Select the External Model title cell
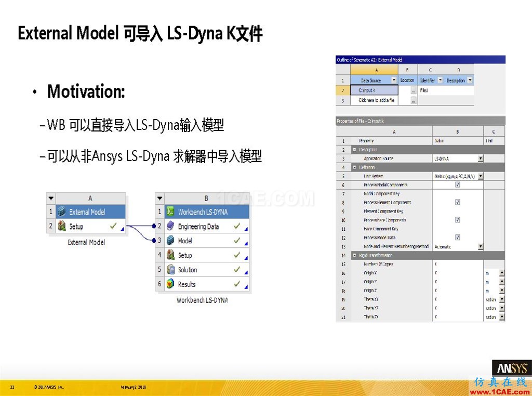The width and height of the screenshot is (532, 396). coord(90,212)
